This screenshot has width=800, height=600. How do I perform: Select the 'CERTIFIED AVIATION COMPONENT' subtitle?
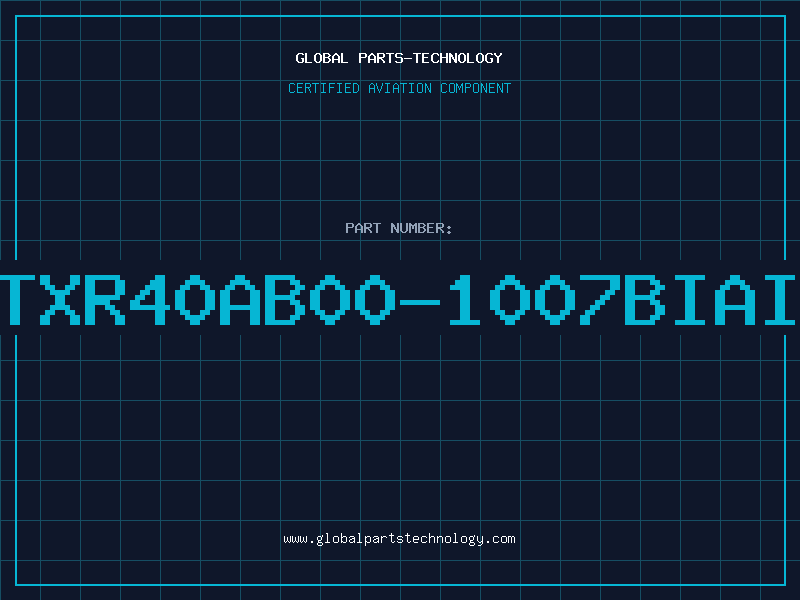tap(399, 88)
